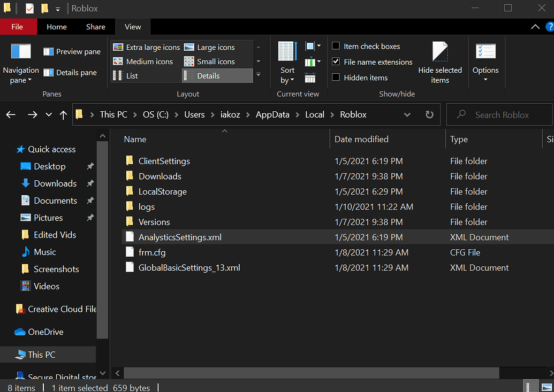The image size is (554, 392).
Task: Collapse the ribbon with the chevron
Action: (x=535, y=27)
